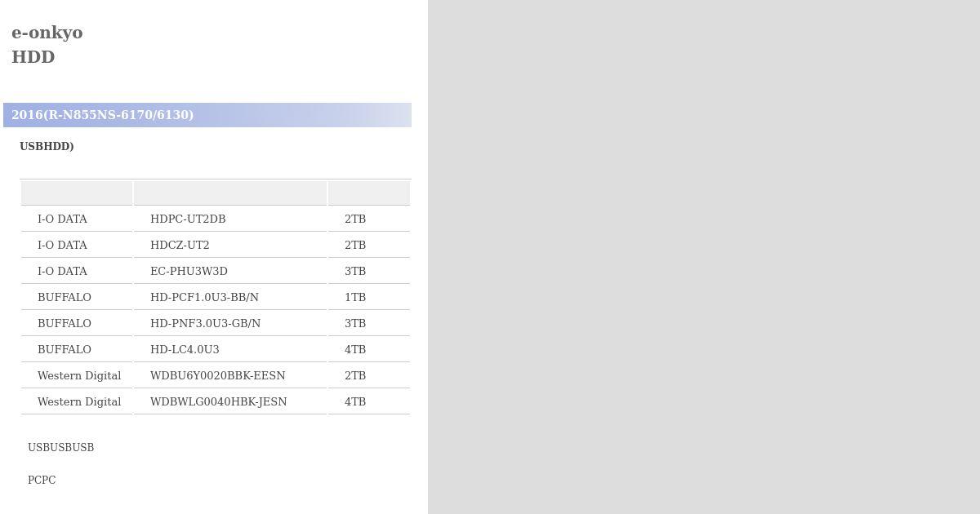Click the USBUSBUSB note text
The height and width of the screenshot is (514, 980).
[x=61, y=448]
